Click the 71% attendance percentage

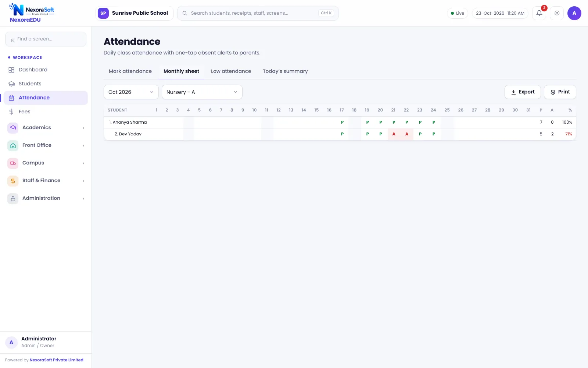pyautogui.click(x=569, y=134)
